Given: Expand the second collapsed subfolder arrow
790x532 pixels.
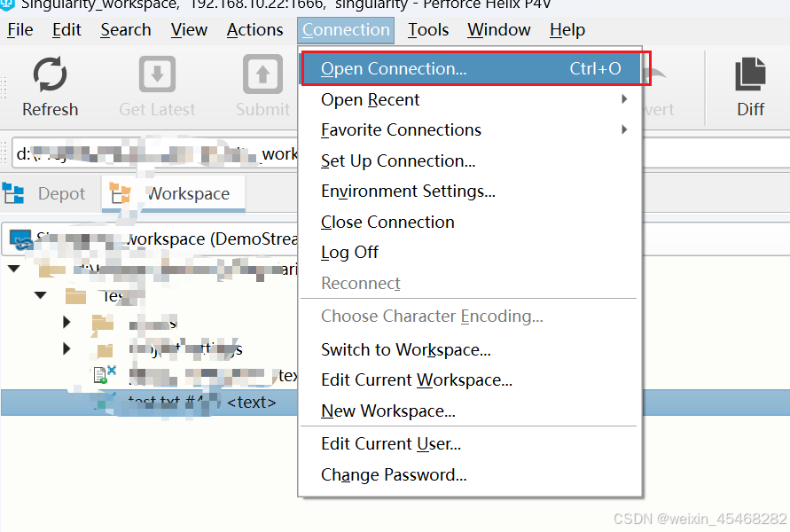Looking at the screenshot, I should pyautogui.click(x=67, y=348).
